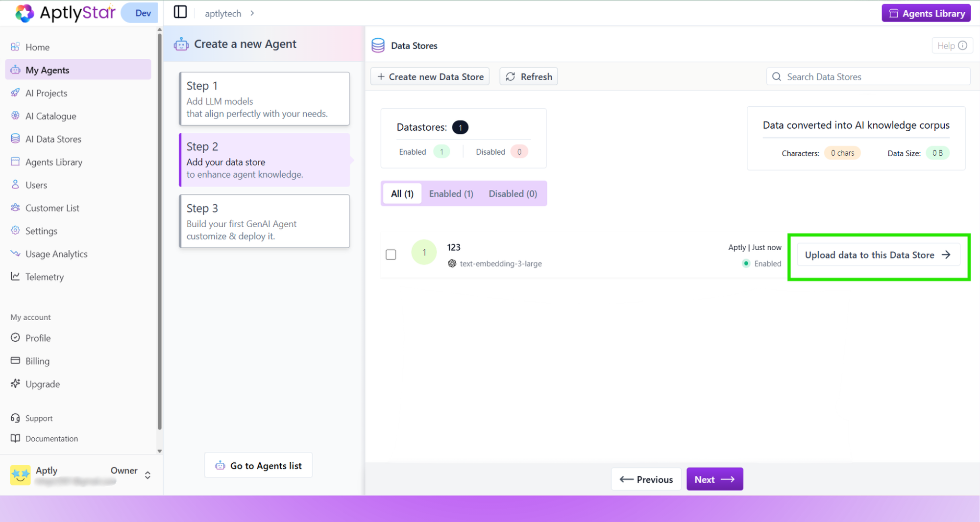Viewport: 980px width, 522px height.
Task: Click the search magnifier icon
Action: point(776,77)
